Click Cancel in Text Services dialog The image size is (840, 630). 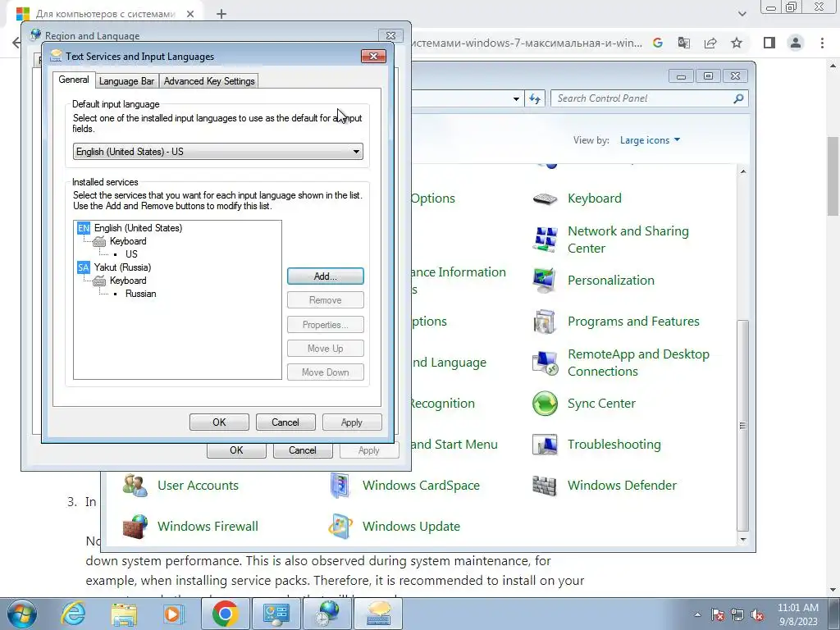point(285,422)
